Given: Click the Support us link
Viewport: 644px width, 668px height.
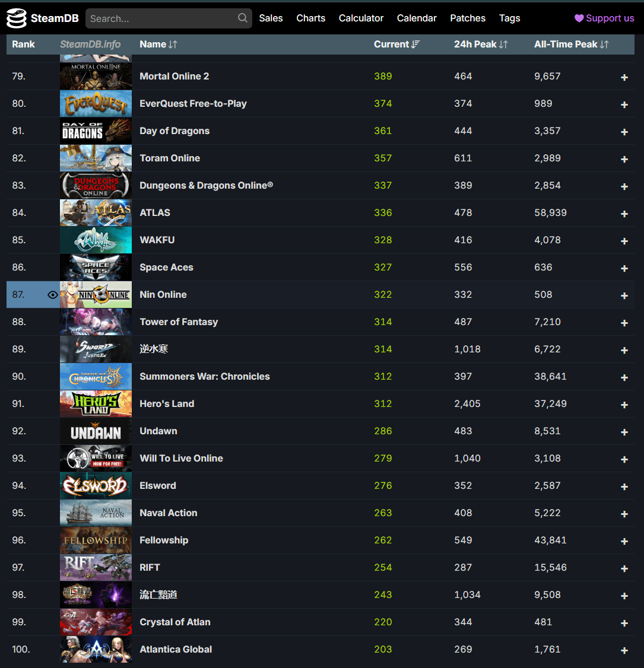Looking at the screenshot, I should click(x=604, y=18).
